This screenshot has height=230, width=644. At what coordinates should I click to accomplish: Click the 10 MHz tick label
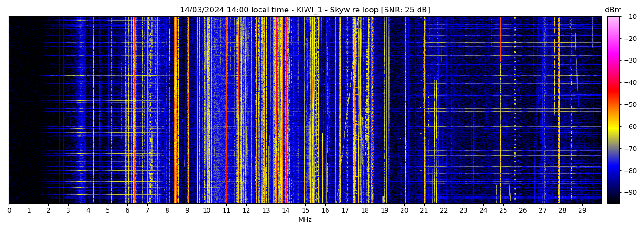(x=207, y=210)
